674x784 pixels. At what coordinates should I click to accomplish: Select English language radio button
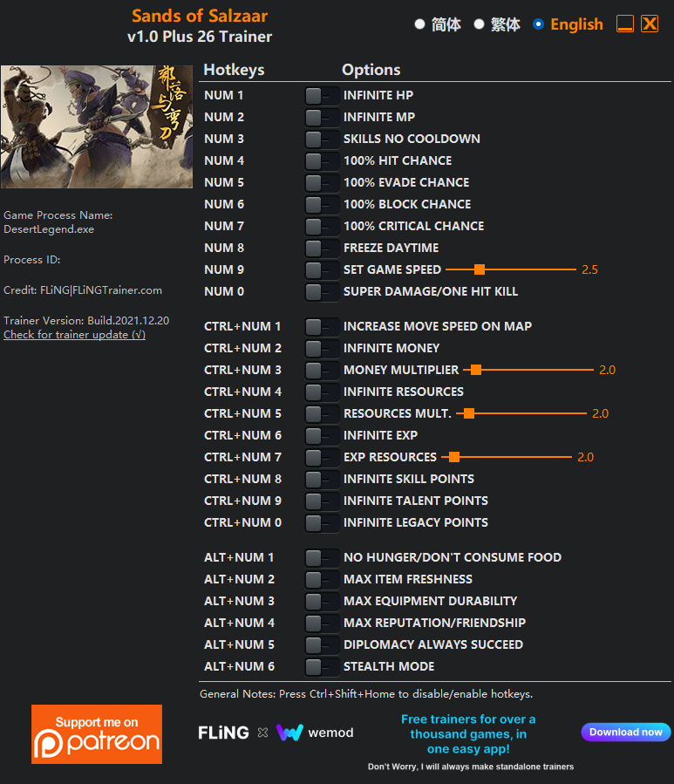point(539,24)
